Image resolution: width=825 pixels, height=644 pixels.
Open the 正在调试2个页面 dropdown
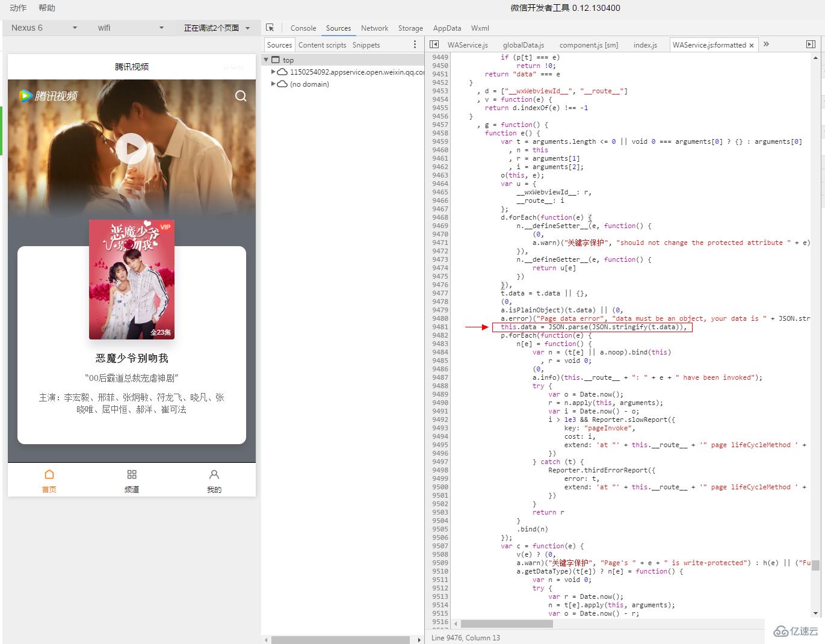click(217, 28)
